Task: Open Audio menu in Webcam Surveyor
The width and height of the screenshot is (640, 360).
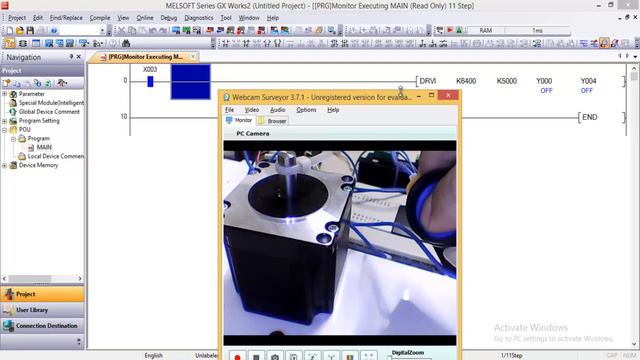Action: pyautogui.click(x=278, y=110)
